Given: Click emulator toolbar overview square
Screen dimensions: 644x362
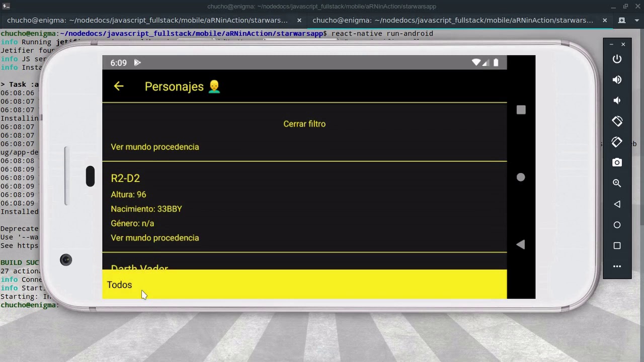Looking at the screenshot, I should [617, 246].
